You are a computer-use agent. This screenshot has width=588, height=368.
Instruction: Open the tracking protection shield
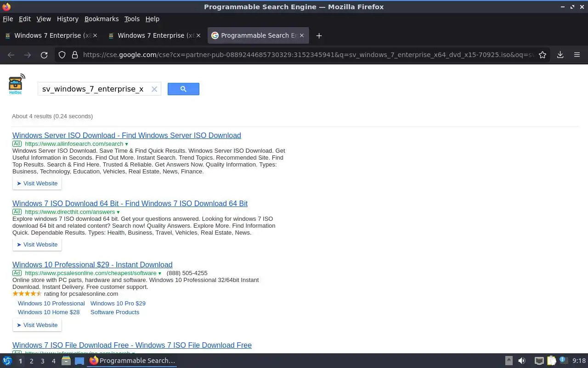[62, 55]
